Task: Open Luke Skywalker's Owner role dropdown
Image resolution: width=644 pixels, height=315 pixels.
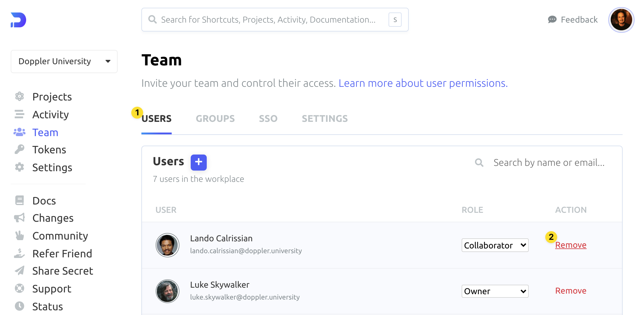Action: click(x=495, y=291)
